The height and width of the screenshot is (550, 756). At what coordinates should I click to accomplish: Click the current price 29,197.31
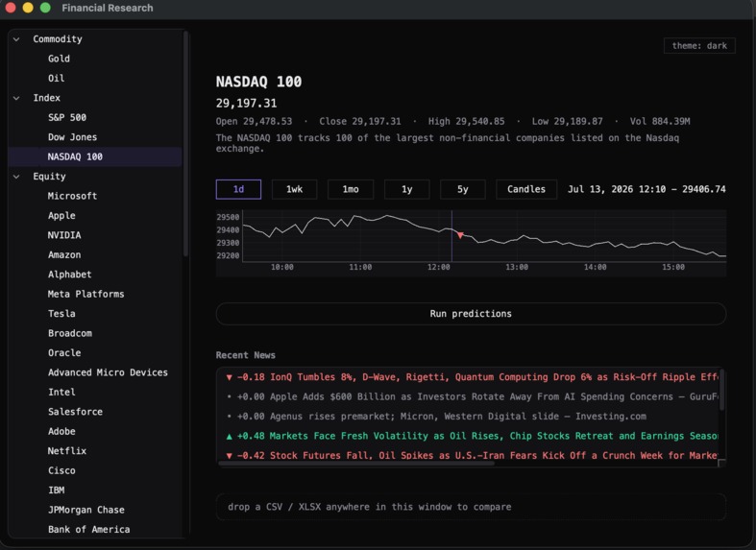pos(246,103)
